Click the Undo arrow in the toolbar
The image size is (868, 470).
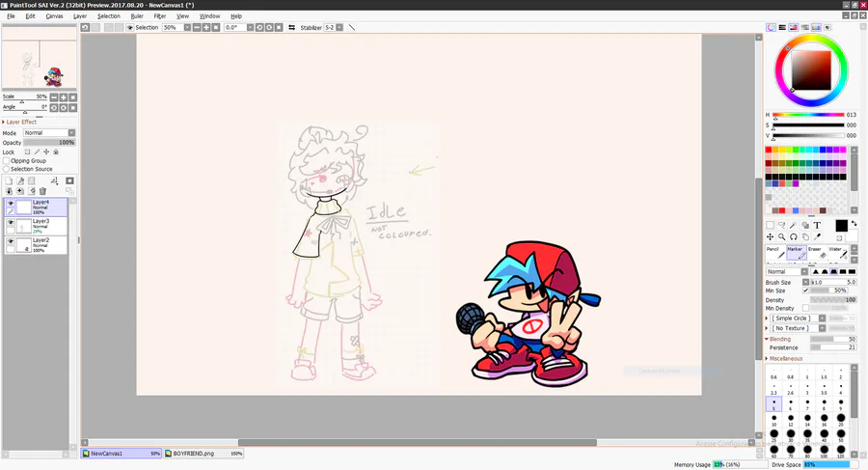click(85, 27)
